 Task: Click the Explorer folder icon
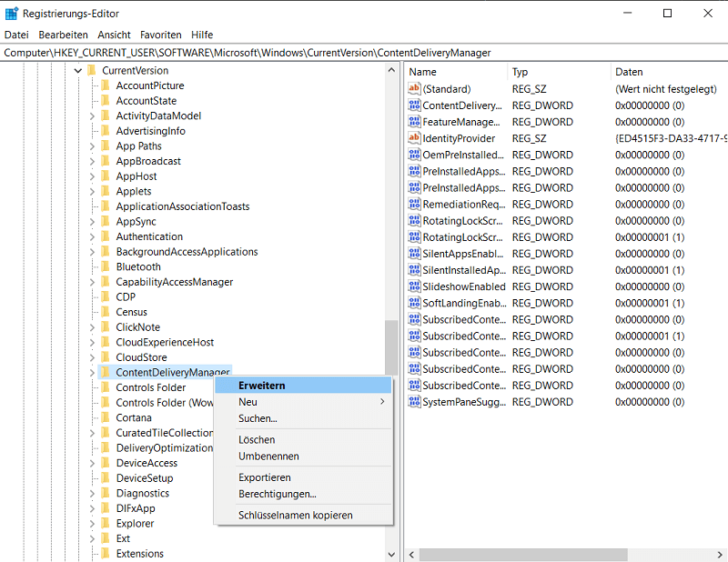pyautogui.click(x=106, y=524)
